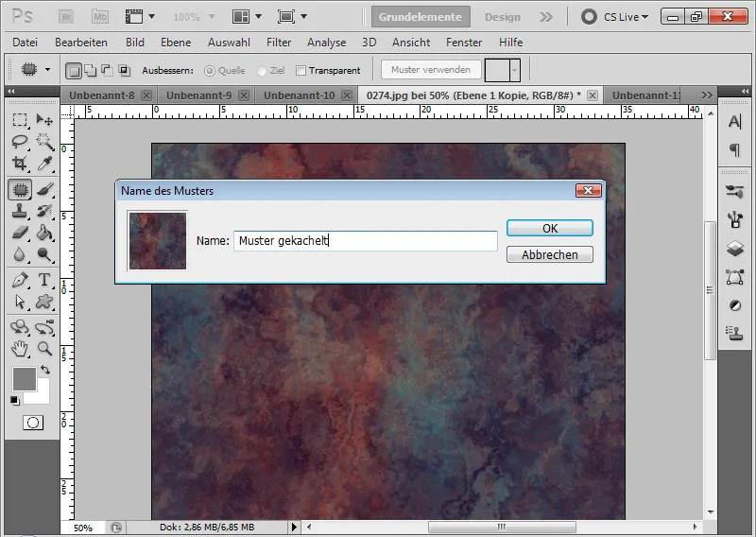Click the foreground color swatch
Screen dimensions: 756x537
[24, 378]
